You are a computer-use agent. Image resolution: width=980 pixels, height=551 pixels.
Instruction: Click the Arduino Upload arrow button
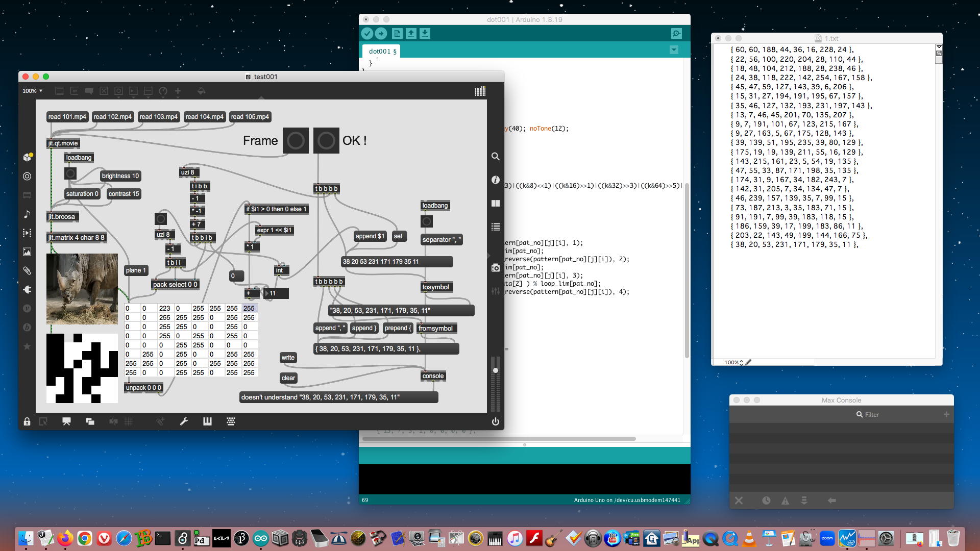[x=381, y=34]
